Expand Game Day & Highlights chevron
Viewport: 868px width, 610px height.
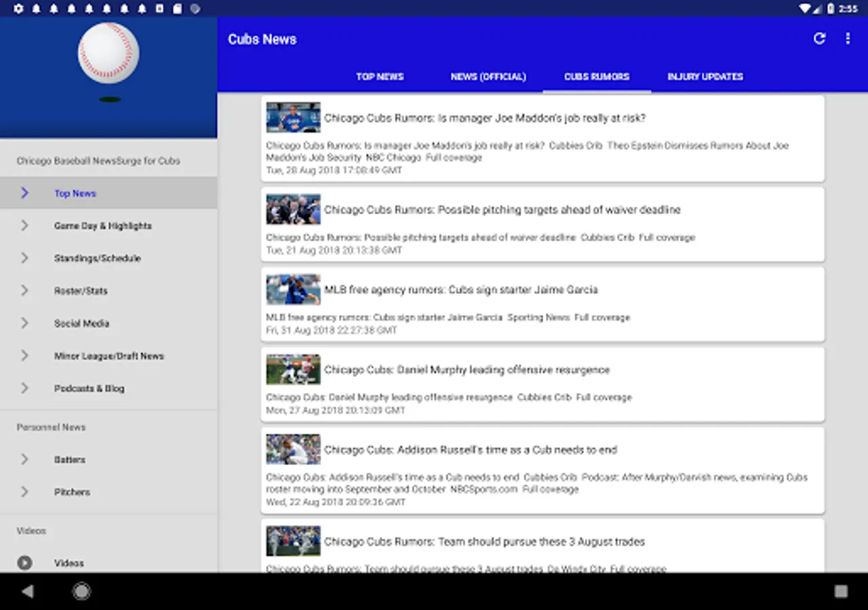(24, 226)
